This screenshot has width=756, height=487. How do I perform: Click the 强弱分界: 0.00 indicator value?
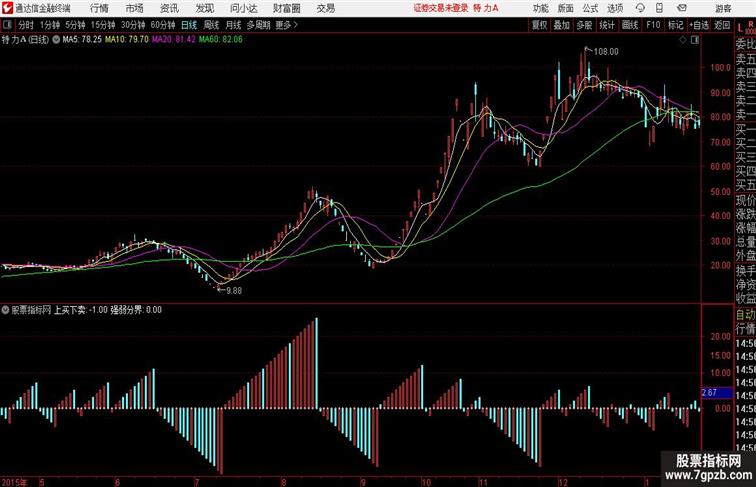pyautogui.click(x=136, y=310)
